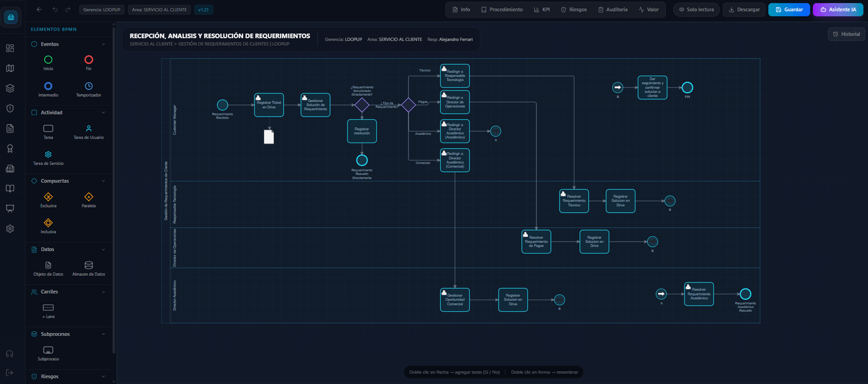Pick the Intermedio event element
The image size is (868, 384).
48,89
